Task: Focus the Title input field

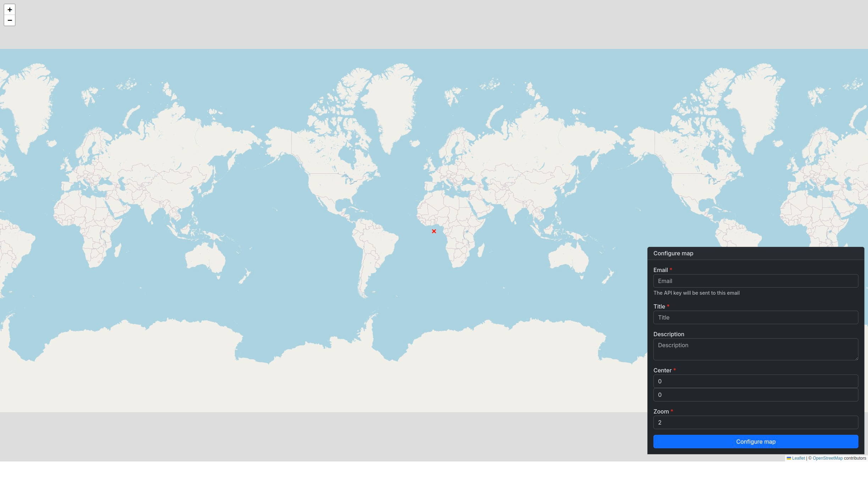Action: click(x=756, y=317)
